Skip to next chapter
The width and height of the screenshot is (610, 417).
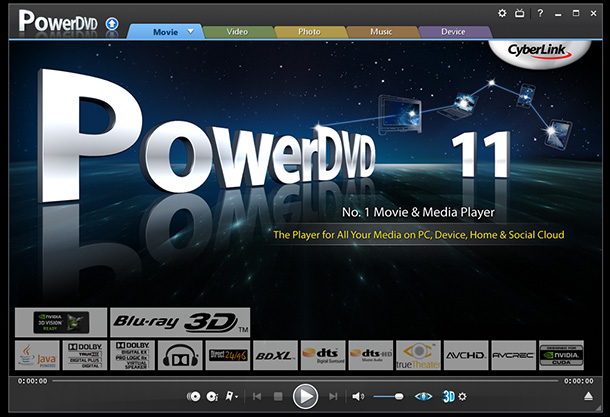[333, 396]
